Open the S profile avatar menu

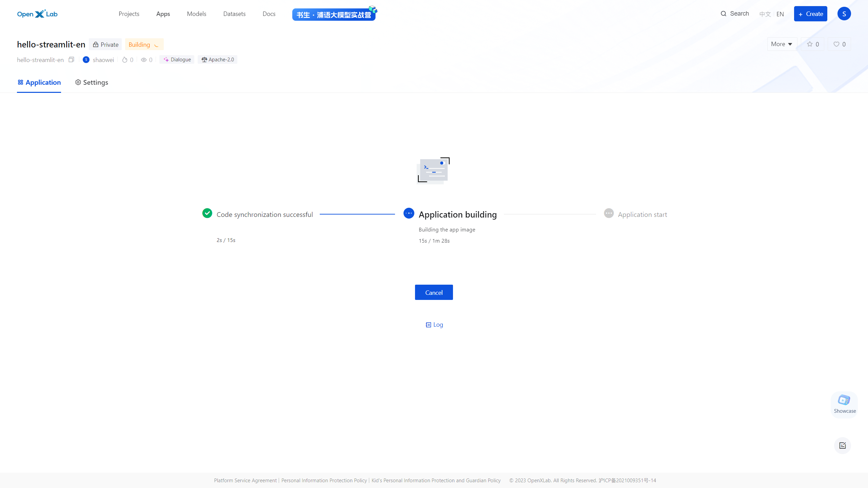coord(844,14)
